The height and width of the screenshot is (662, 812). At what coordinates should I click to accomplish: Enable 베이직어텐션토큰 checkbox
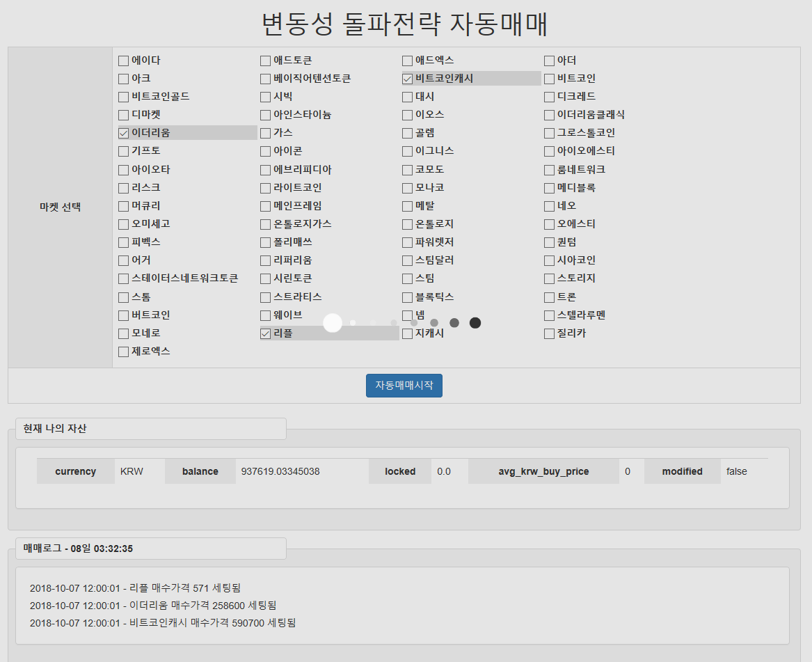[265, 79]
